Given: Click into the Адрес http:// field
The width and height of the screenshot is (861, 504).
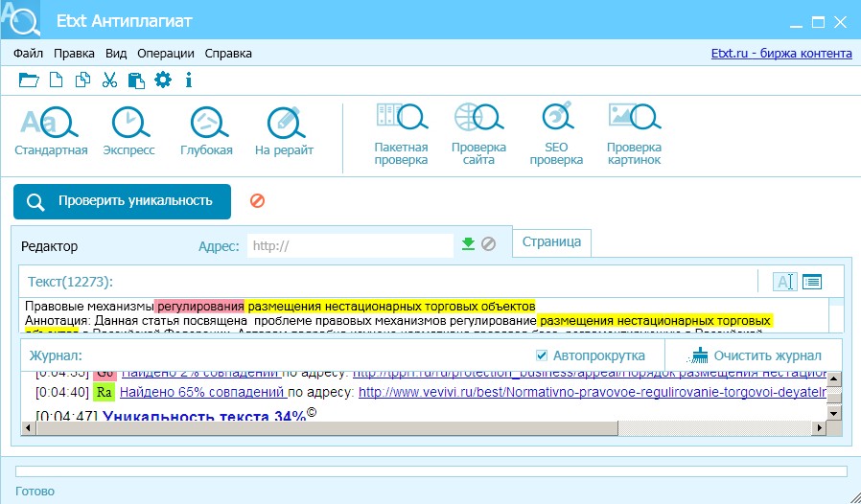Looking at the screenshot, I should (x=350, y=246).
